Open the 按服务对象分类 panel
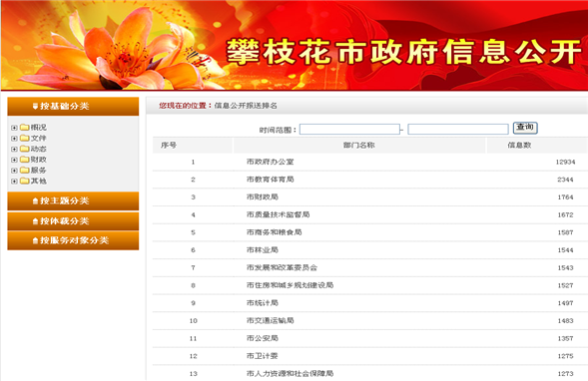588x381 pixels. 73,240
